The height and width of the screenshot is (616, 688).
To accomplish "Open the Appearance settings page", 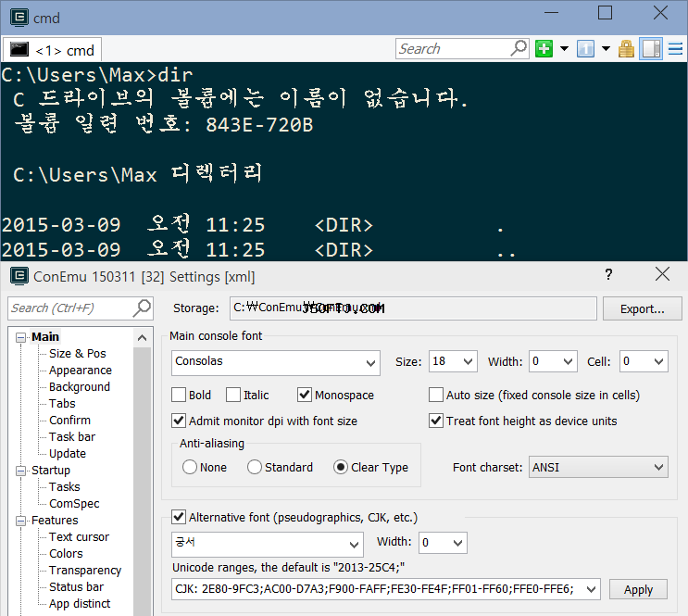I will tap(81, 371).
